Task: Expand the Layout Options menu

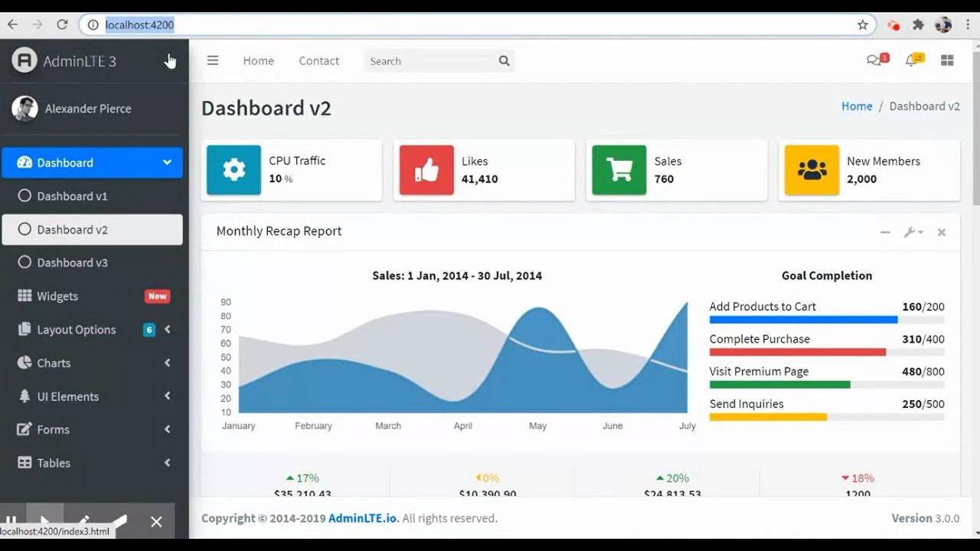Action: coord(77,330)
